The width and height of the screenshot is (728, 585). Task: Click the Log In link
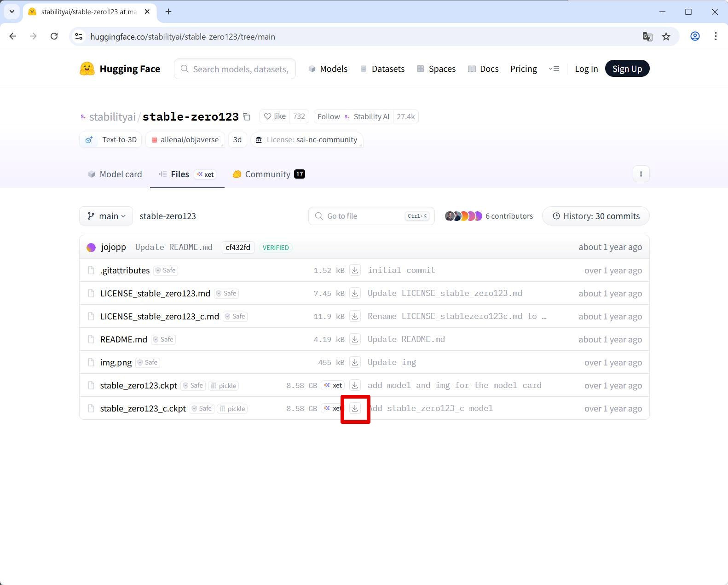pos(586,69)
